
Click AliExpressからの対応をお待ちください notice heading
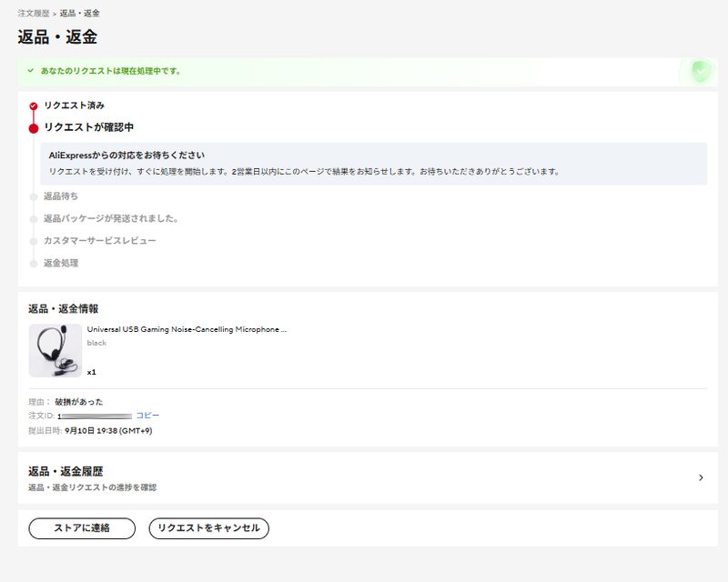pos(126,155)
